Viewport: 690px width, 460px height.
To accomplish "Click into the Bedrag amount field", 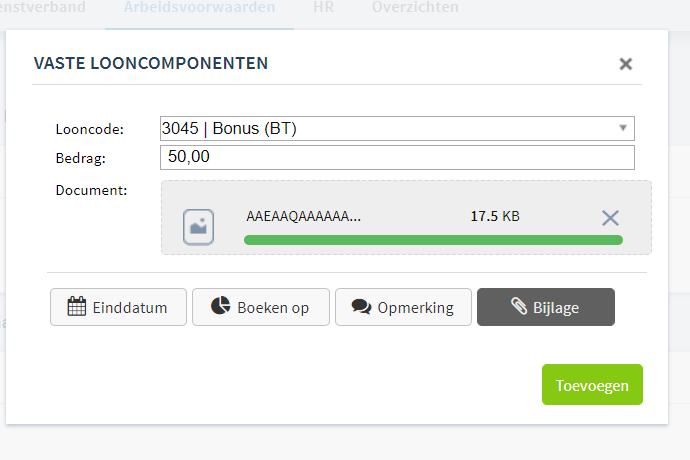I will pos(397,158).
